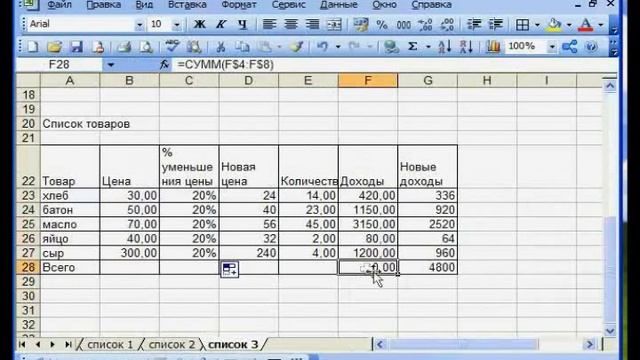
Task: Open fill color dropdown arrow
Action: tap(569, 25)
